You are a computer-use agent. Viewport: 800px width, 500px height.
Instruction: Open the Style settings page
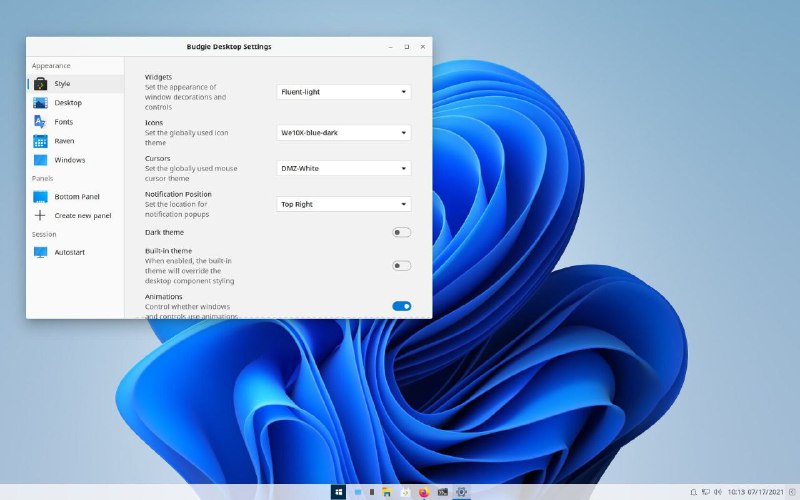point(75,84)
